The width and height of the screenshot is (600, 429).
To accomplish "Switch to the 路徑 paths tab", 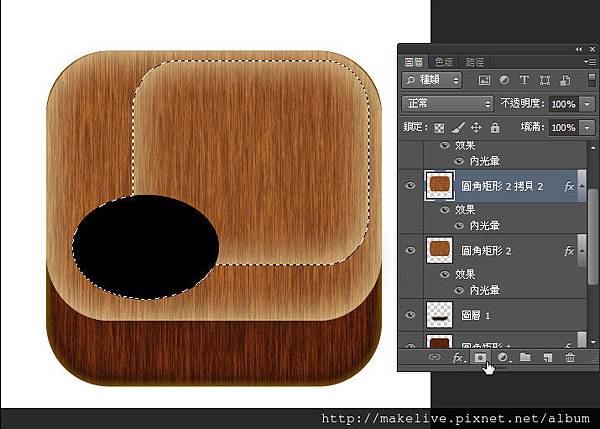I will 475,62.
